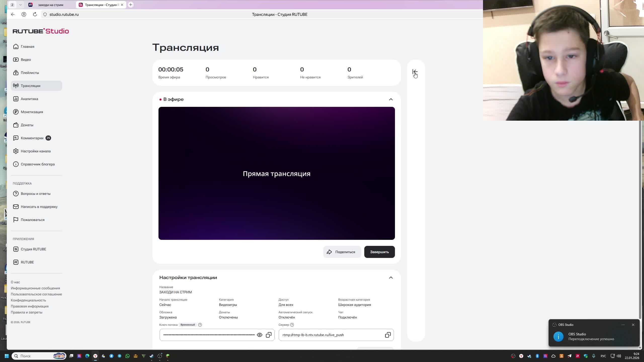Screen dimensions: 644x362
Task: Reload the current page
Action: [x=34, y=14]
